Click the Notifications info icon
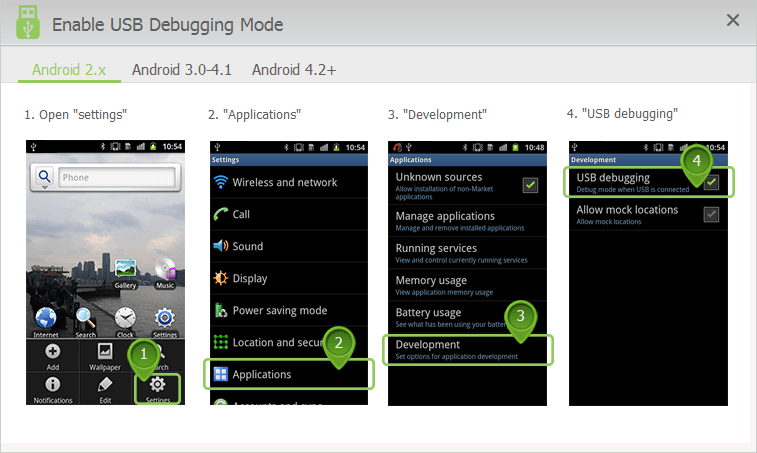Screen dimensions: 757x453 point(53,384)
